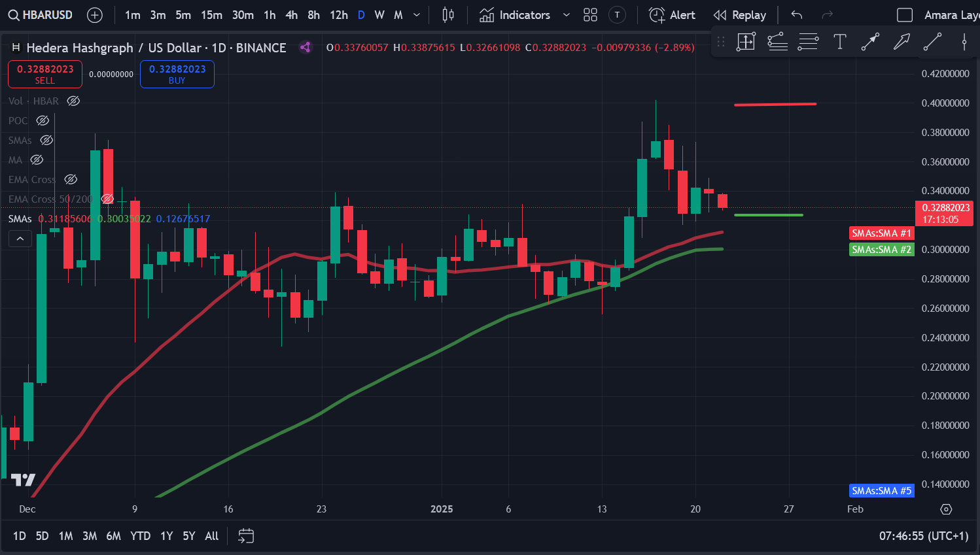Toggle visibility of EMA Cross indicator

click(71, 179)
